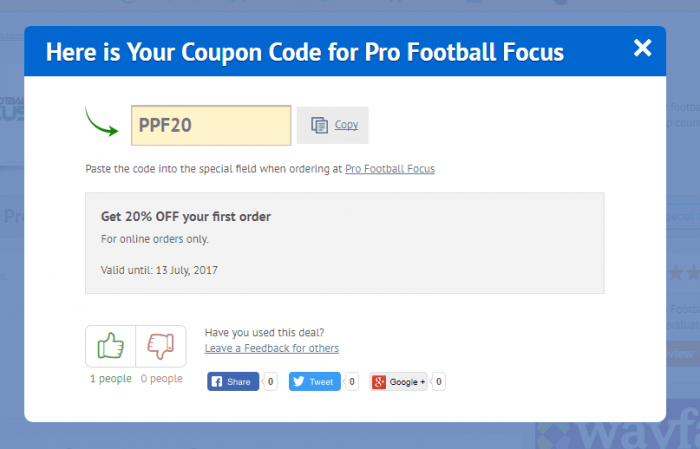Close the coupon code popup
700x449 pixels.
(642, 48)
